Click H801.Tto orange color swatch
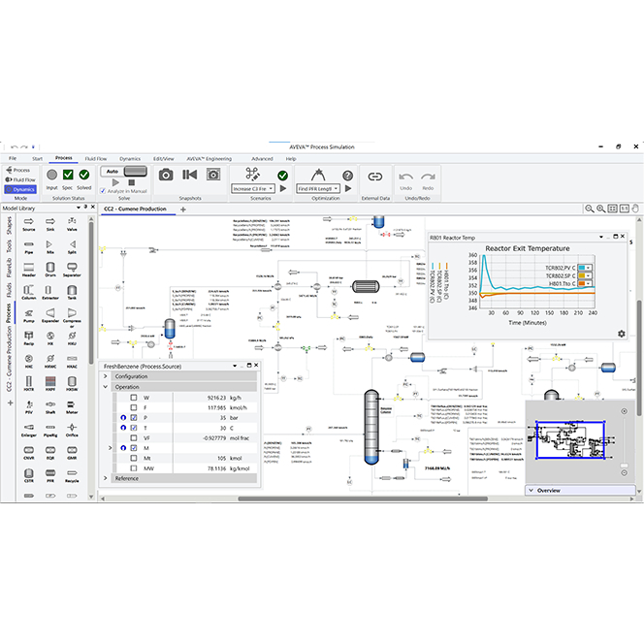This screenshot has width=644, height=644. [582, 283]
